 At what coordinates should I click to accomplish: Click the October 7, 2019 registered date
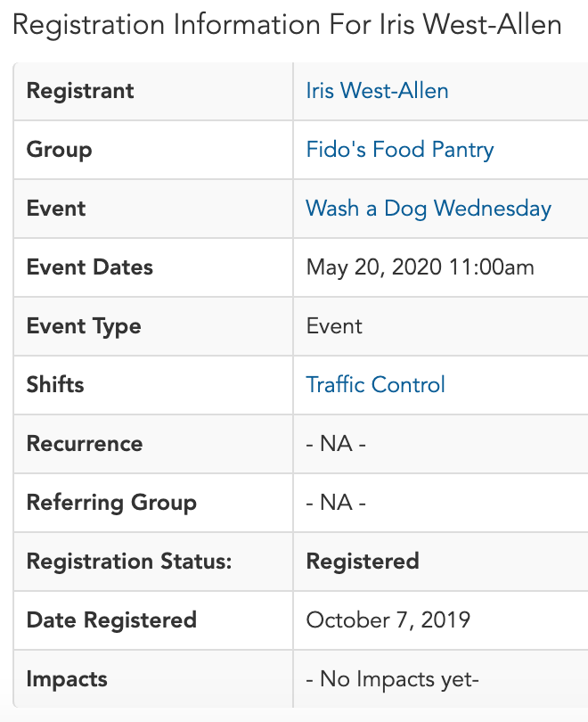click(388, 619)
